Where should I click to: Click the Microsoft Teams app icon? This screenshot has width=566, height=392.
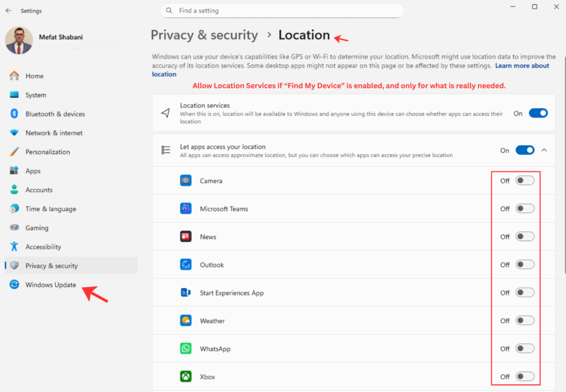186,209
